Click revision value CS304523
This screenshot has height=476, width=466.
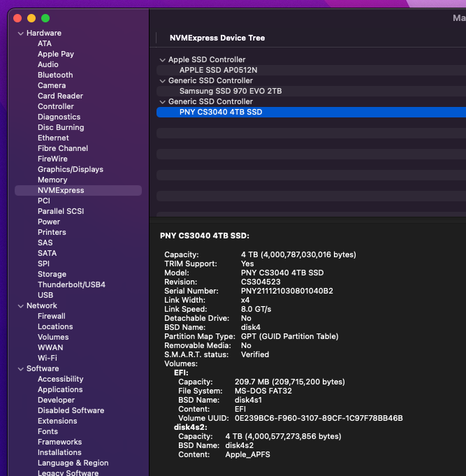(261, 282)
